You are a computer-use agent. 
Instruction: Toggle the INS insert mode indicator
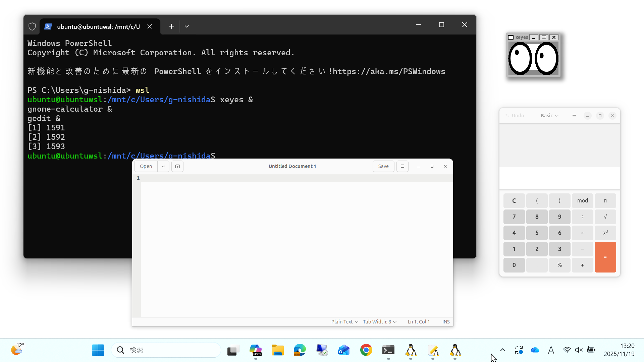click(x=446, y=322)
